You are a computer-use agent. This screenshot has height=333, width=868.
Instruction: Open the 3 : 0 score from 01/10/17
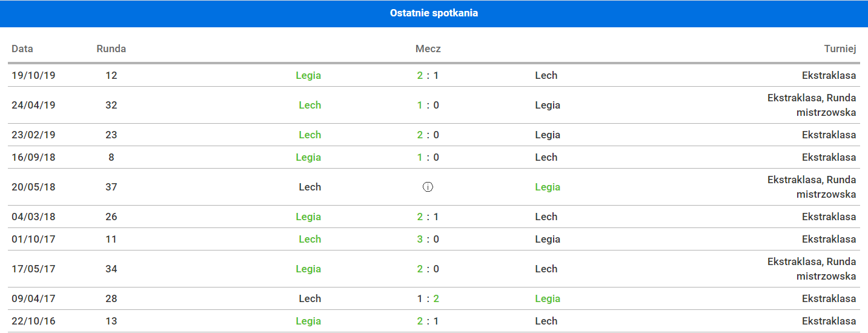[428, 239]
